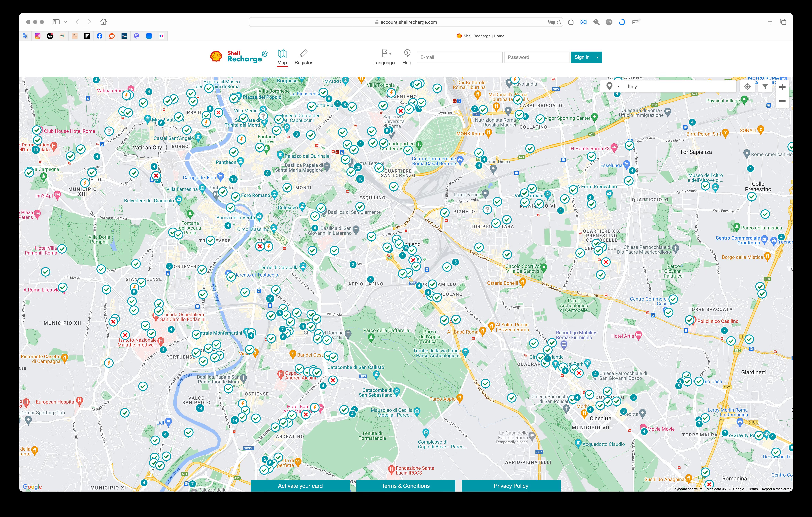The image size is (812, 517).
Task: Expand the map search type pin dropdown
Action: pos(613,86)
